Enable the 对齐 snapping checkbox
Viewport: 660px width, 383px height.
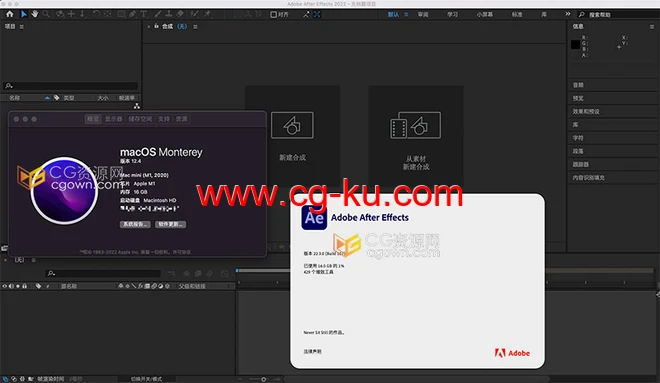(273, 15)
